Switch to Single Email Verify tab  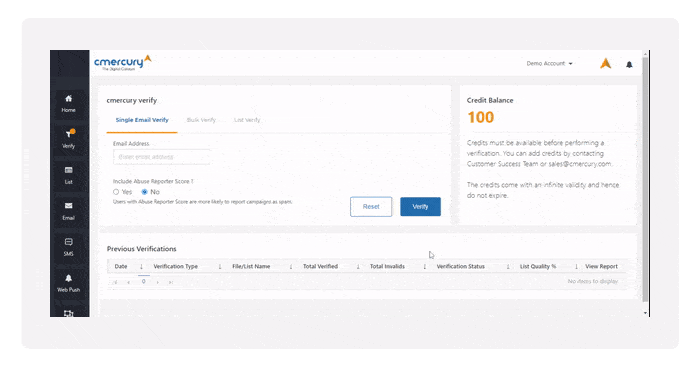tap(142, 120)
